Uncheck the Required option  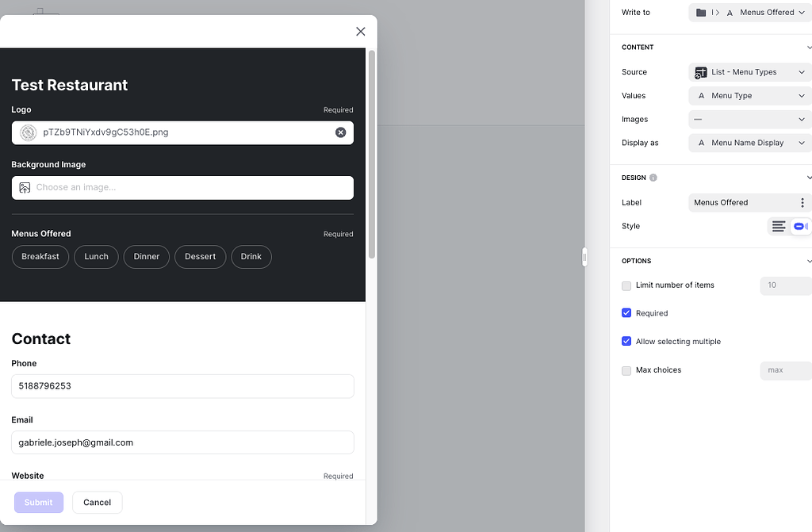coord(626,313)
